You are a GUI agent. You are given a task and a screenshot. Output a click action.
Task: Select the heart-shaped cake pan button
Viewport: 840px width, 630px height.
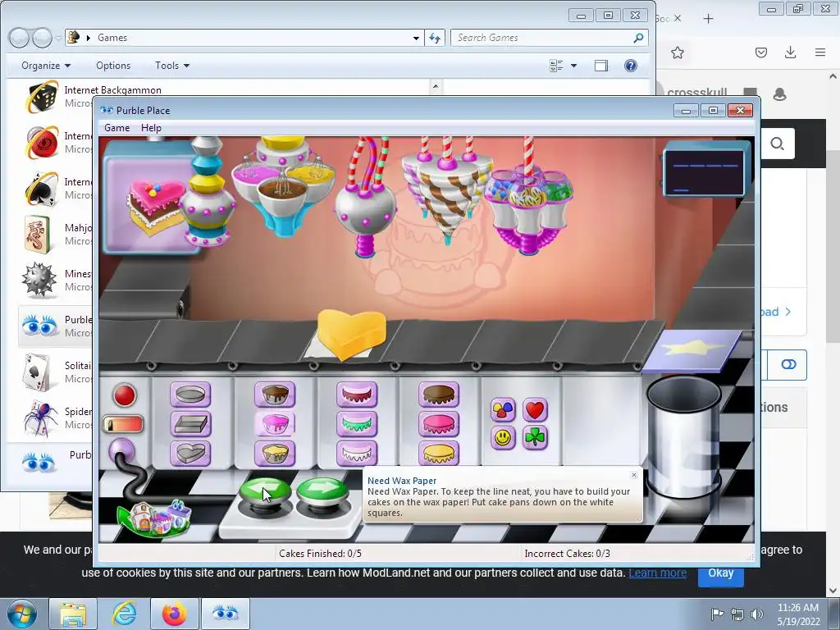coord(190,453)
